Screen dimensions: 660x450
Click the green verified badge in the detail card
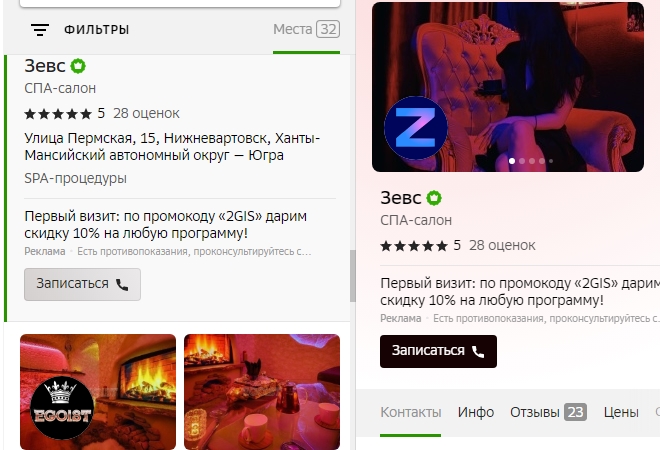434,198
